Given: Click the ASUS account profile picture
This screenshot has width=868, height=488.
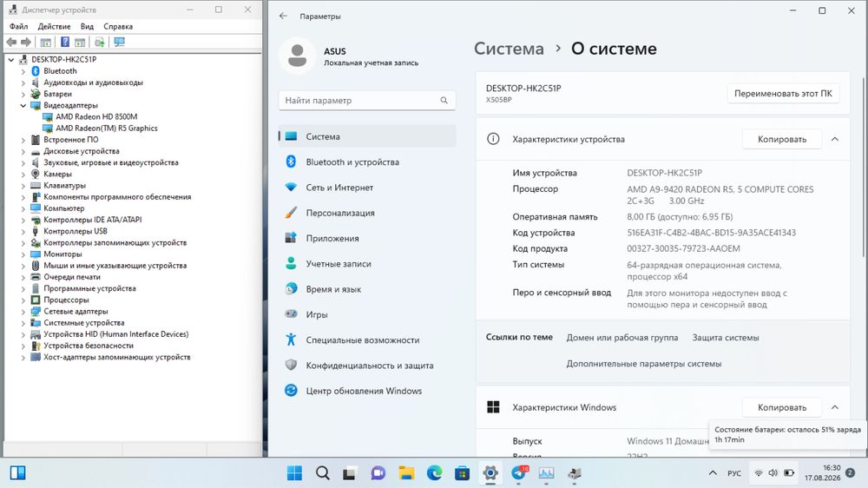Looking at the screenshot, I should 297,56.
